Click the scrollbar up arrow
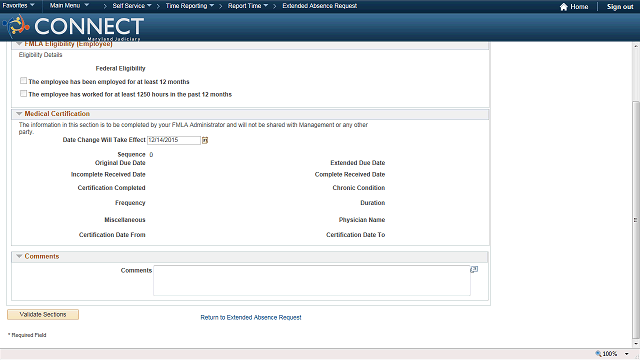The width and height of the screenshot is (640, 360). pyautogui.click(x=636, y=46)
